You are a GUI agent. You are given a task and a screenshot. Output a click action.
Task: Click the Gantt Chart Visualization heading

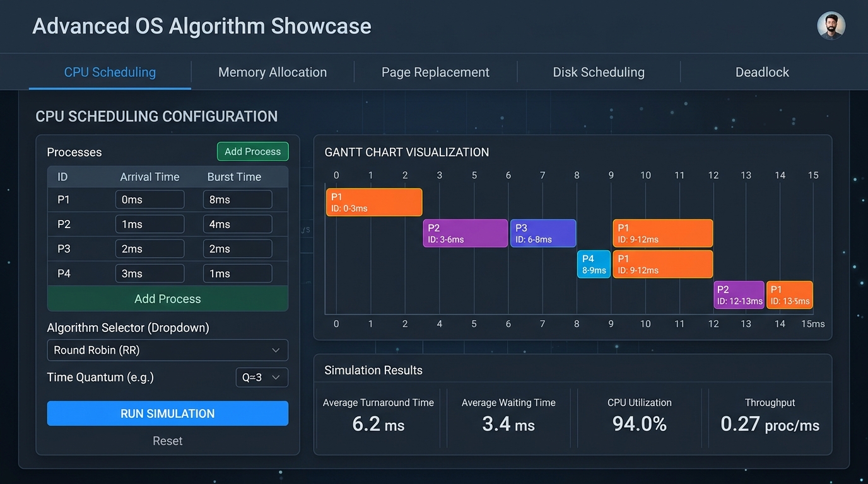coord(407,152)
